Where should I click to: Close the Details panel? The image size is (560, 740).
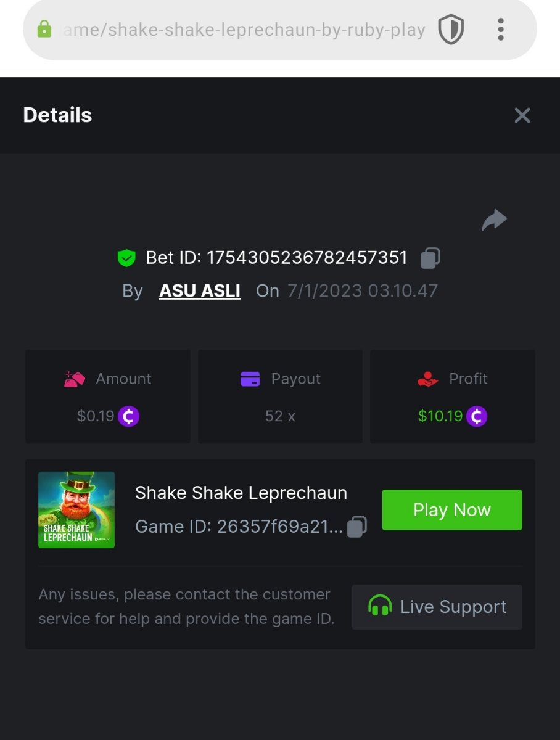coord(522,115)
